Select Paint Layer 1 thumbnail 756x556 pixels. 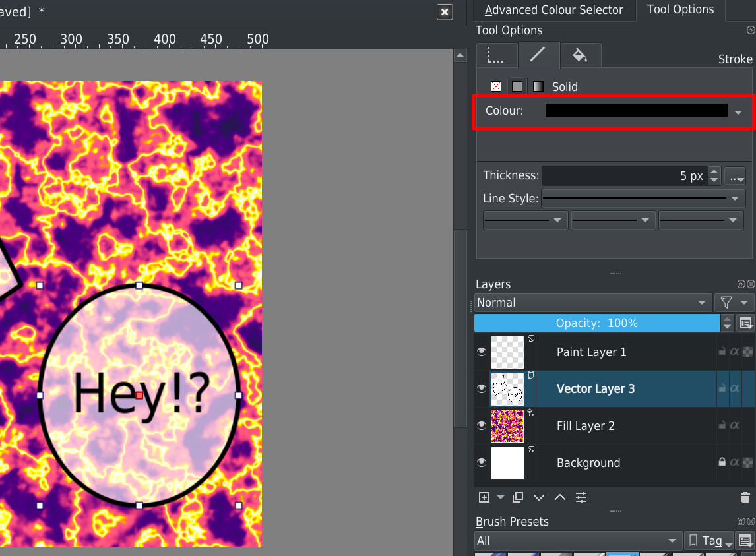507,352
